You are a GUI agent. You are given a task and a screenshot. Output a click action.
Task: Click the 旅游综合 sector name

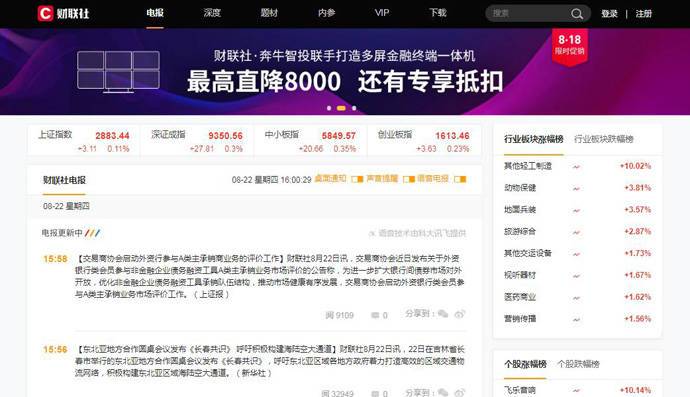[520, 232]
